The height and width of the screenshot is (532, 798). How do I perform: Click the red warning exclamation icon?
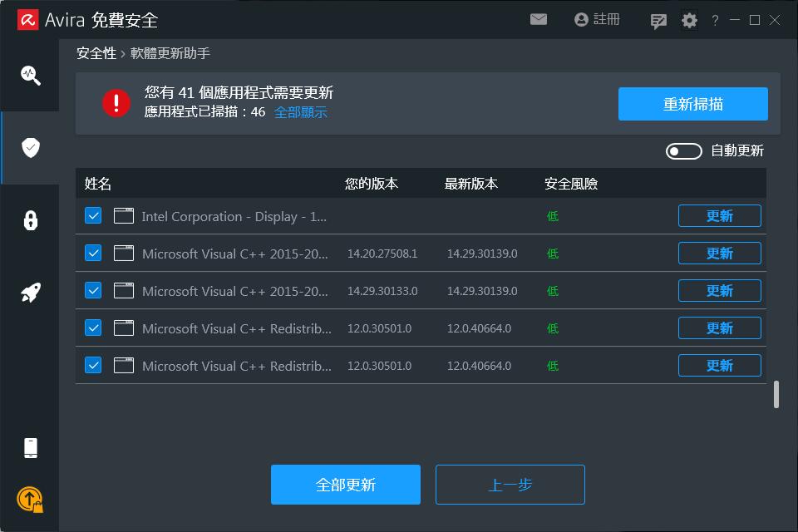pyautogui.click(x=116, y=103)
